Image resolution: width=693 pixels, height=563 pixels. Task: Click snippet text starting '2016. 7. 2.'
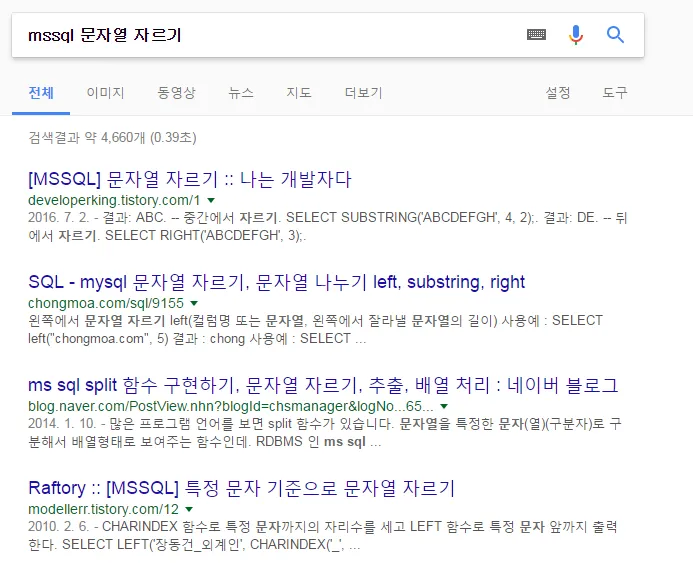327,226
